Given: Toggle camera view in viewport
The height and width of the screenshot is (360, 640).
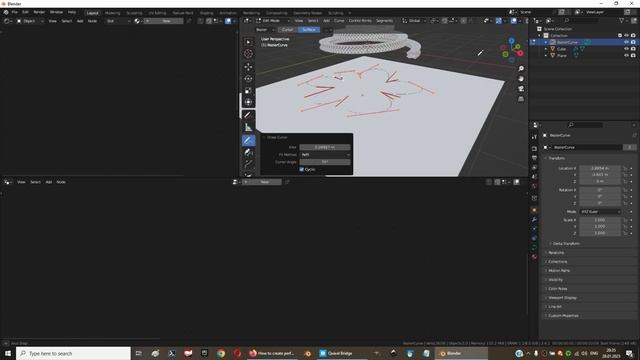Looking at the screenshot, I should tap(521, 89).
